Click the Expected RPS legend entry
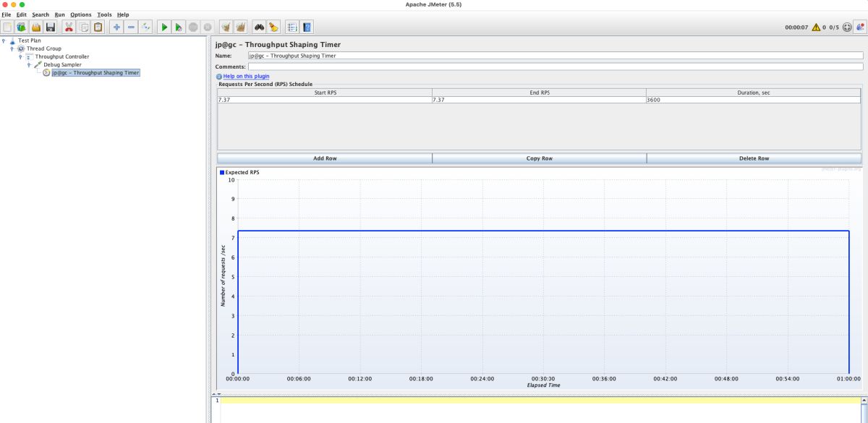This screenshot has height=423, width=868. click(239, 172)
